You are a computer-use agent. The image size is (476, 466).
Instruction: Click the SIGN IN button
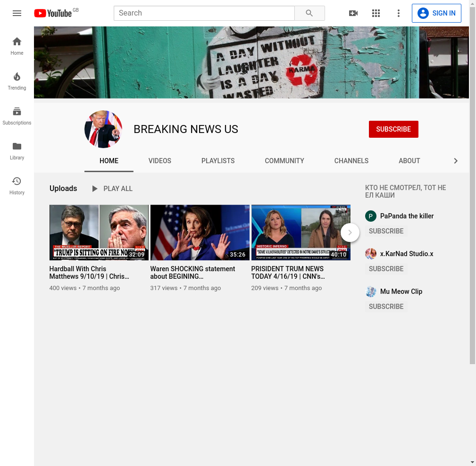coord(436,13)
